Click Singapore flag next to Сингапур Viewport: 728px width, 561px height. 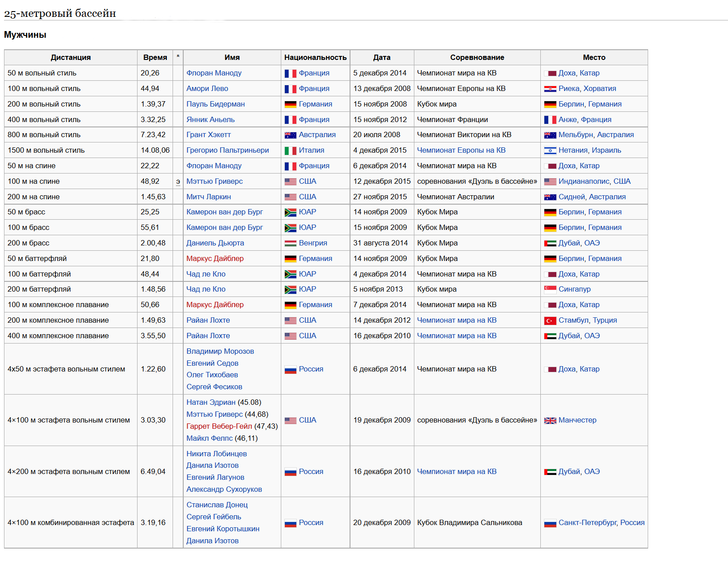click(x=550, y=290)
